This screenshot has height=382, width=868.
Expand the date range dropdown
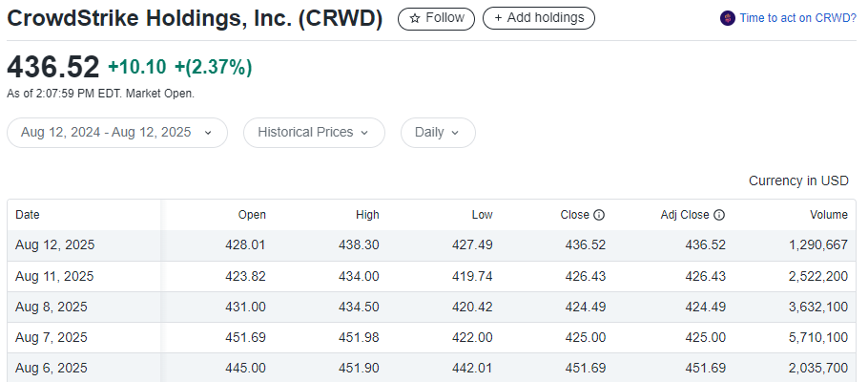click(117, 133)
